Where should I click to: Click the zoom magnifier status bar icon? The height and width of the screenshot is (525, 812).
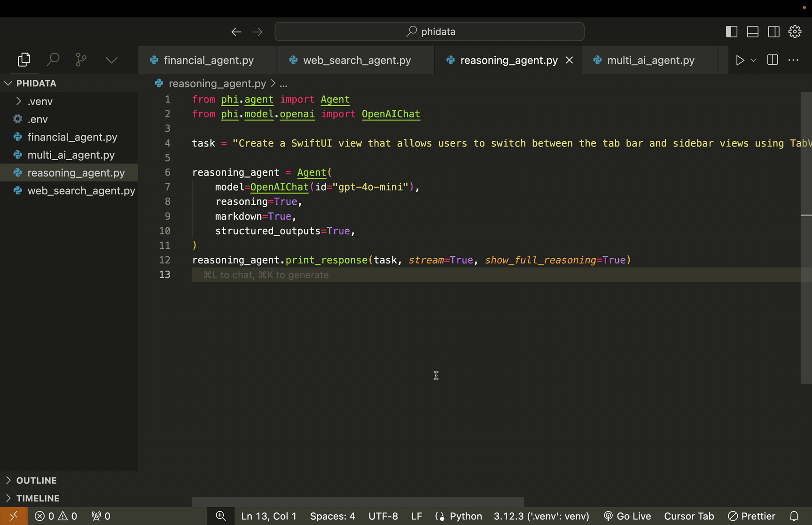coord(220,516)
